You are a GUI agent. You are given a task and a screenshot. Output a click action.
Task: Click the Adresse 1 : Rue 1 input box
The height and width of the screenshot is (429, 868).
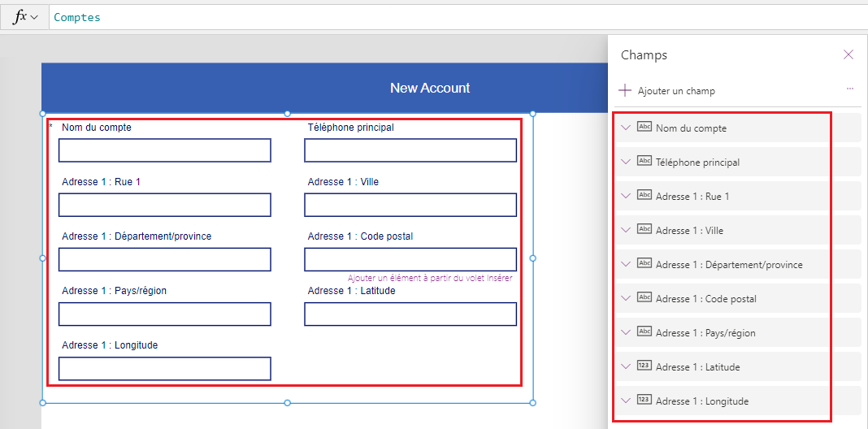(164, 205)
